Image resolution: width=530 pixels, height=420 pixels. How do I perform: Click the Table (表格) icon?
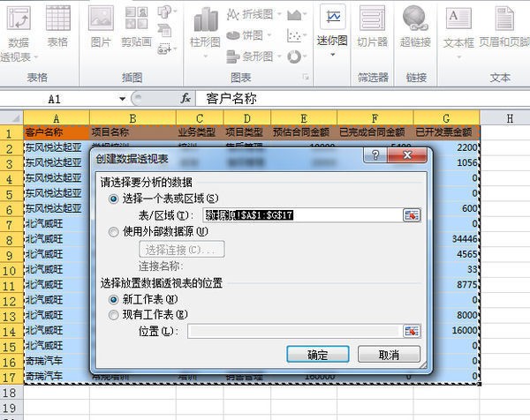pos(57,26)
